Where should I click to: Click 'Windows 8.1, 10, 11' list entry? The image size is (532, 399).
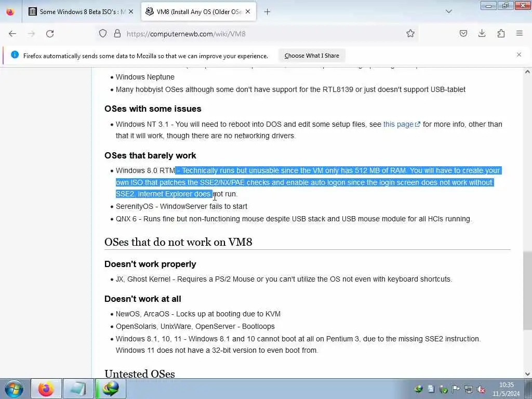point(298,344)
